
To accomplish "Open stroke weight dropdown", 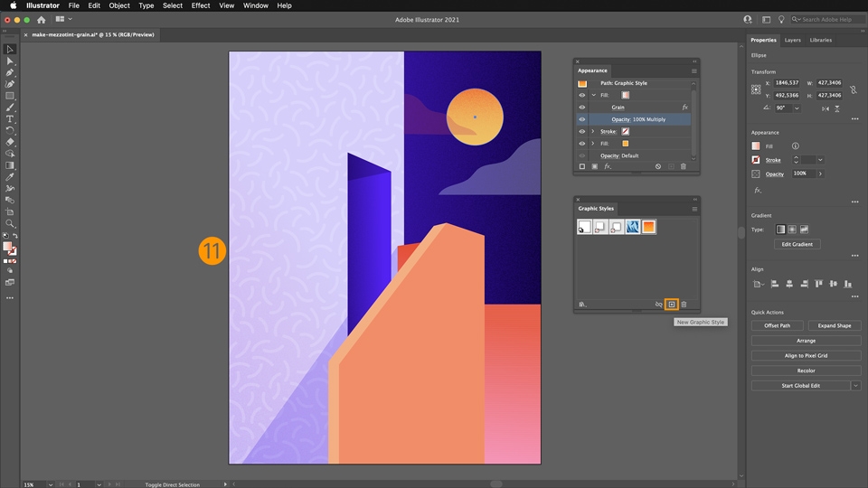I will click(x=820, y=160).
